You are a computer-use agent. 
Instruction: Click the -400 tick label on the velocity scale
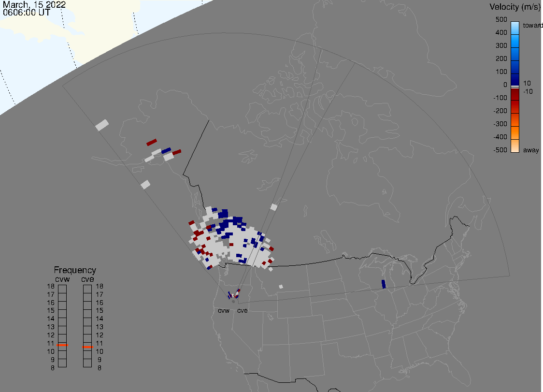tap(500, 137)
